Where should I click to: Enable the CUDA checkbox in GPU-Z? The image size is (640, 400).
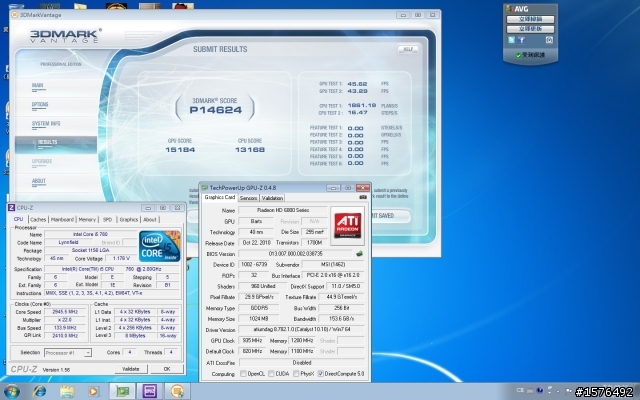click(271, 373)
